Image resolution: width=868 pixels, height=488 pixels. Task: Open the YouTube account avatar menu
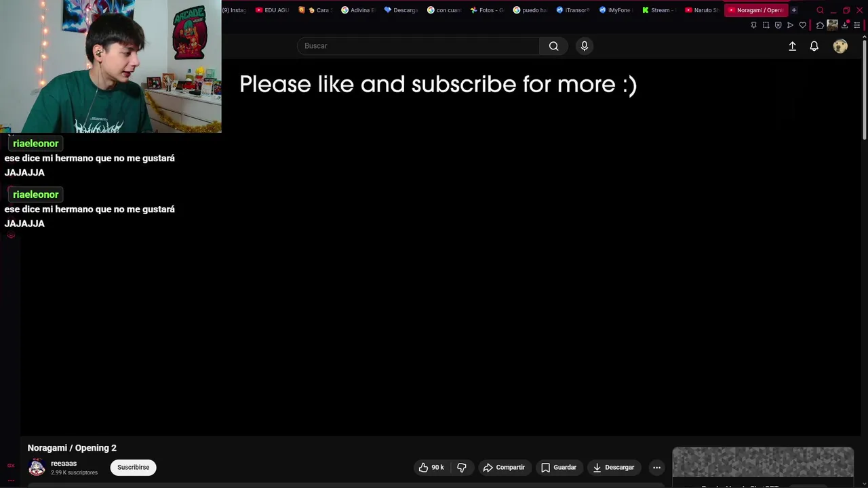point(840,46)
